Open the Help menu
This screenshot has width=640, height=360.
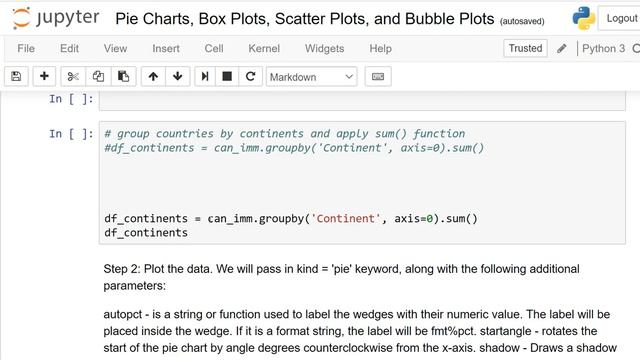tap(380, 49)
